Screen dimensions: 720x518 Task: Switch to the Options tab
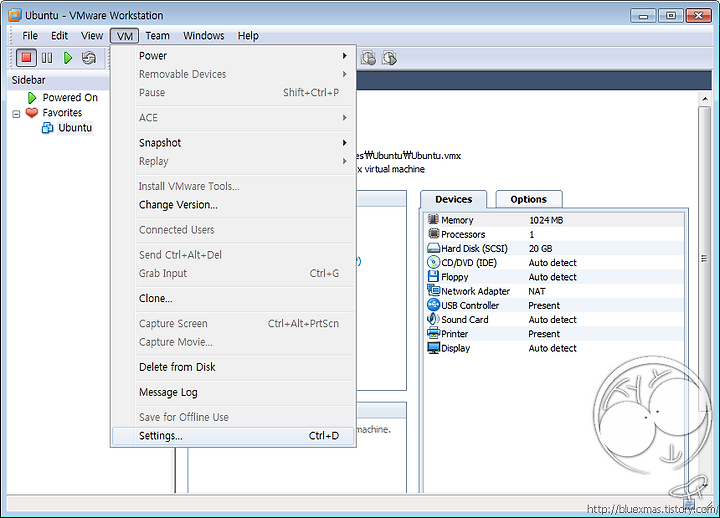tap(529, 199)
